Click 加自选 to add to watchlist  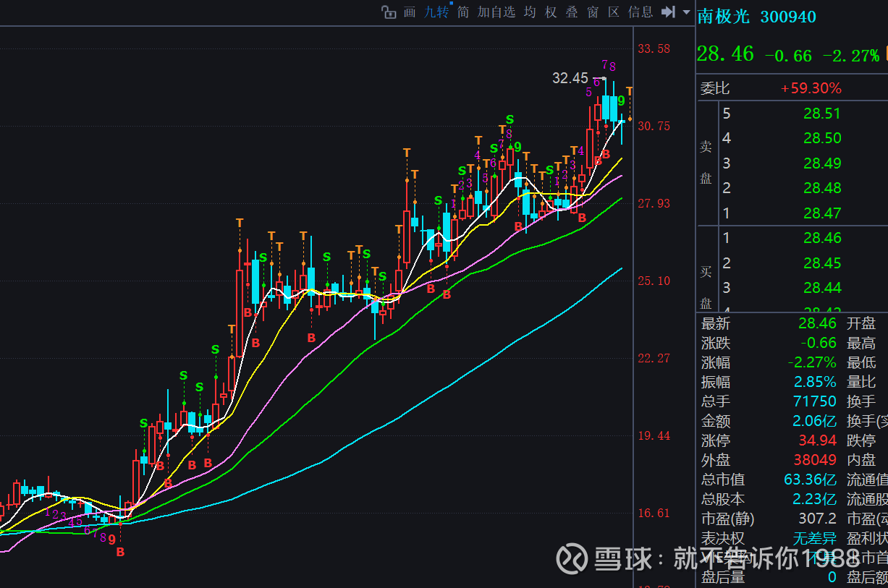(x=496, y=12)
